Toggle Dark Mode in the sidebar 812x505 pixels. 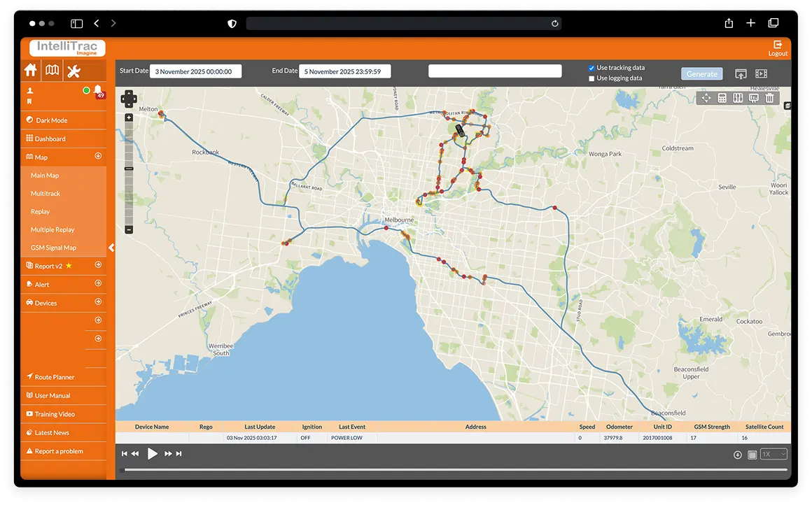coord(51,120)
